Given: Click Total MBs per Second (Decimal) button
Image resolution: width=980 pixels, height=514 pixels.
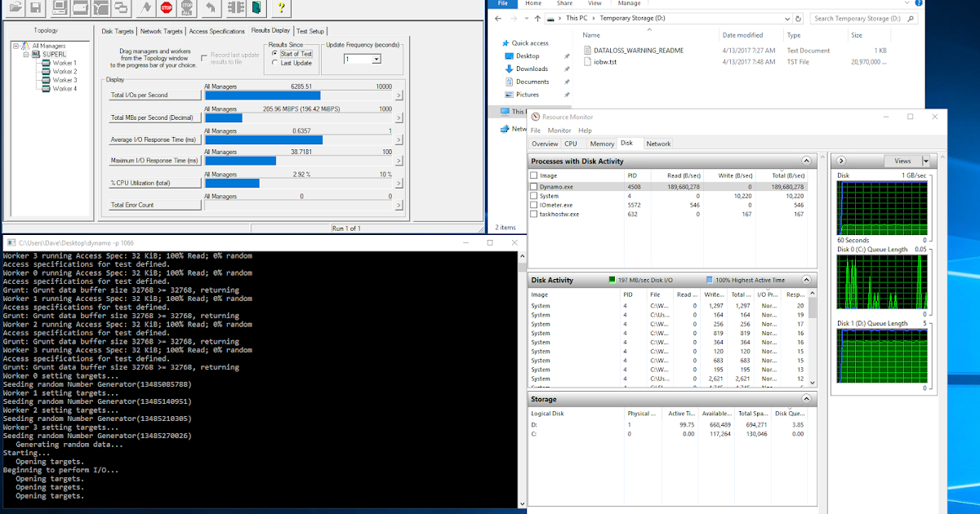Looking at the screenshot, I should 154,117.
